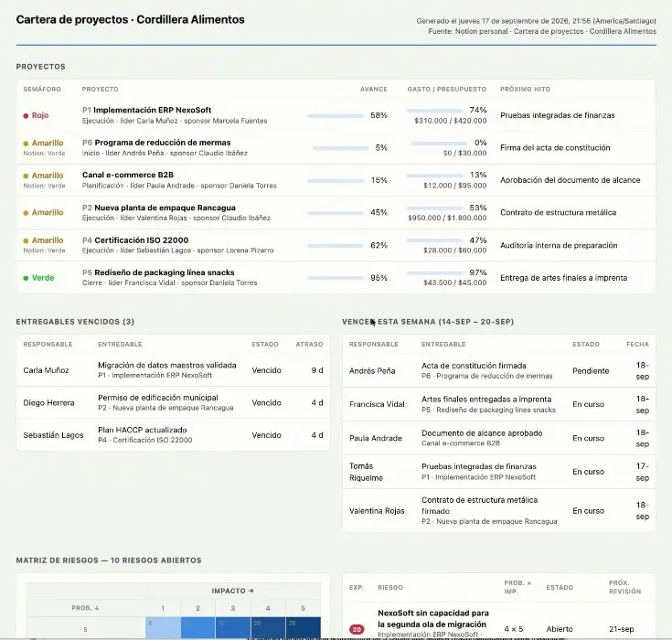The height and width of the screenshot is (640, 672).
Task: Click the milestone 'Firma del acta de constitución'
Action: click(555, 148)
